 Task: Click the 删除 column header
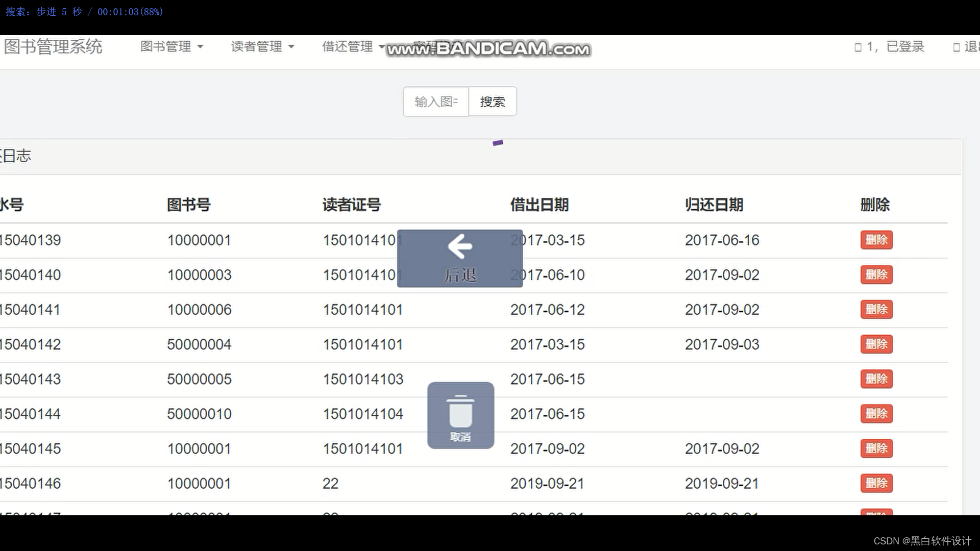point(875,205)
